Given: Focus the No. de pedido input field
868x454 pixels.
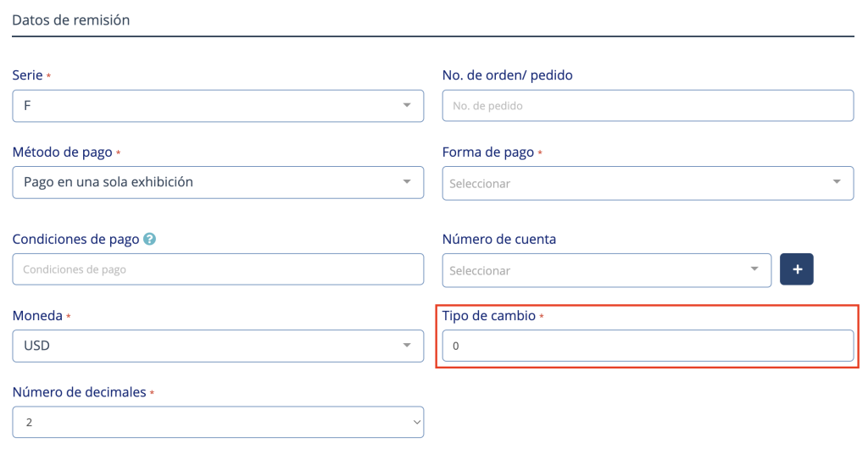Looking at the screenshot, I should tap(648, 106).
